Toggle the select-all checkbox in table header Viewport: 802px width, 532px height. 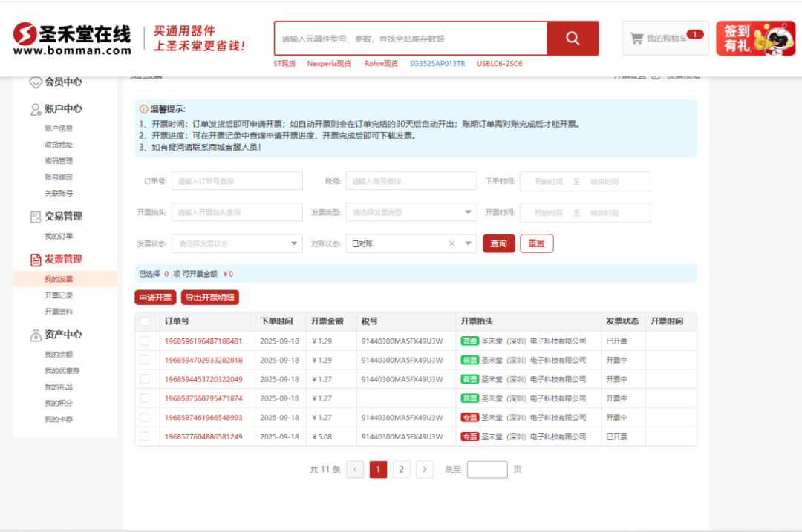pos(145,322)
